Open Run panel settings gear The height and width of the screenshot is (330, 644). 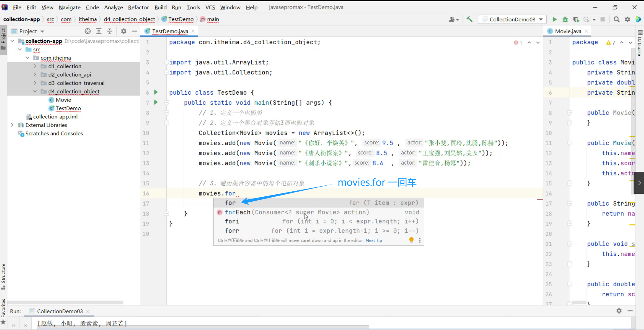619,311
